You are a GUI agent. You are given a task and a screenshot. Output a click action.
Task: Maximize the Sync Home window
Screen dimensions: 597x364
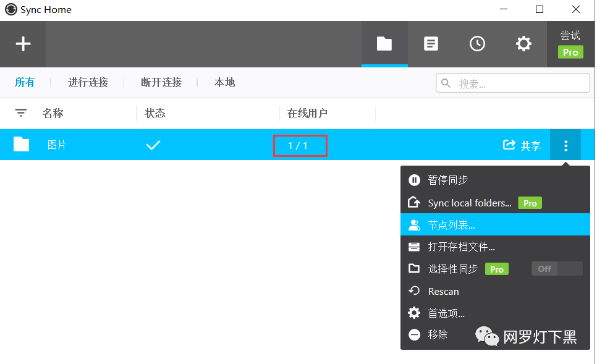[x=540, y=9]
